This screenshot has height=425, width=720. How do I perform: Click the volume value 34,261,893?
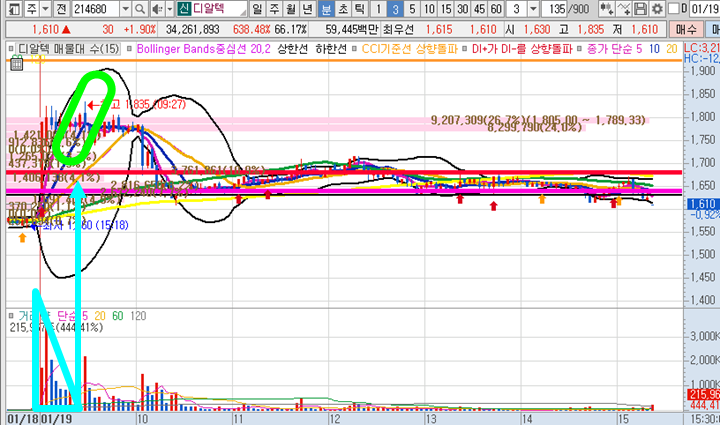[192, 29]
